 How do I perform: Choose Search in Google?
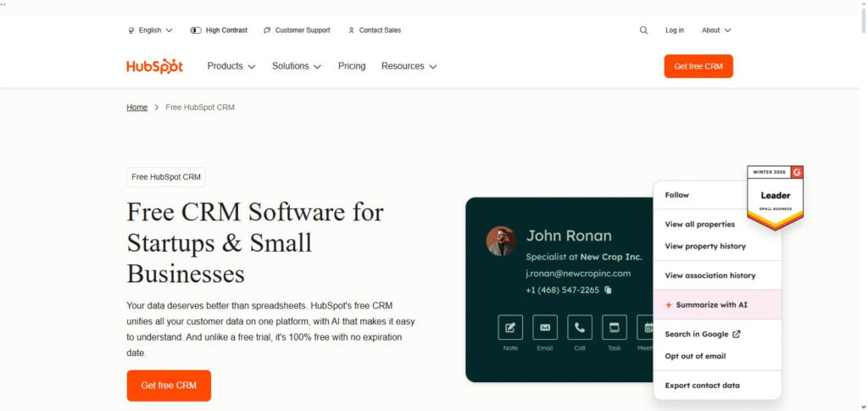[703, 334]
